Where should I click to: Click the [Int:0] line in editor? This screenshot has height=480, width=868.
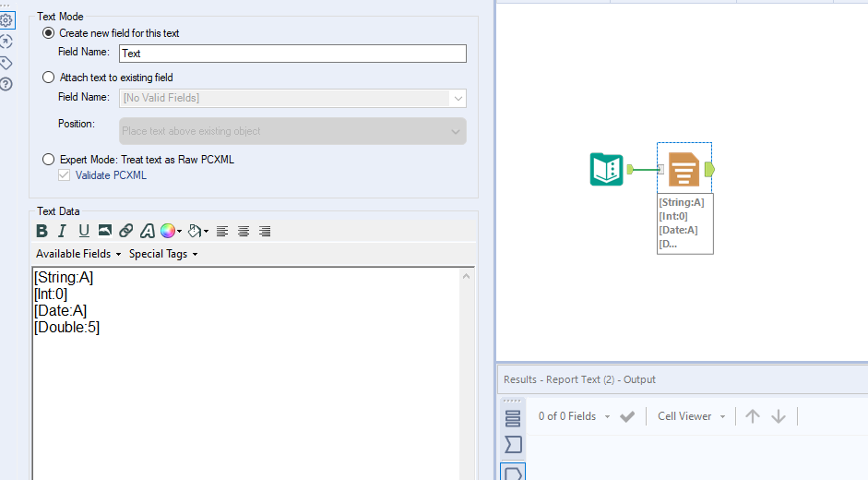[51, 294]
